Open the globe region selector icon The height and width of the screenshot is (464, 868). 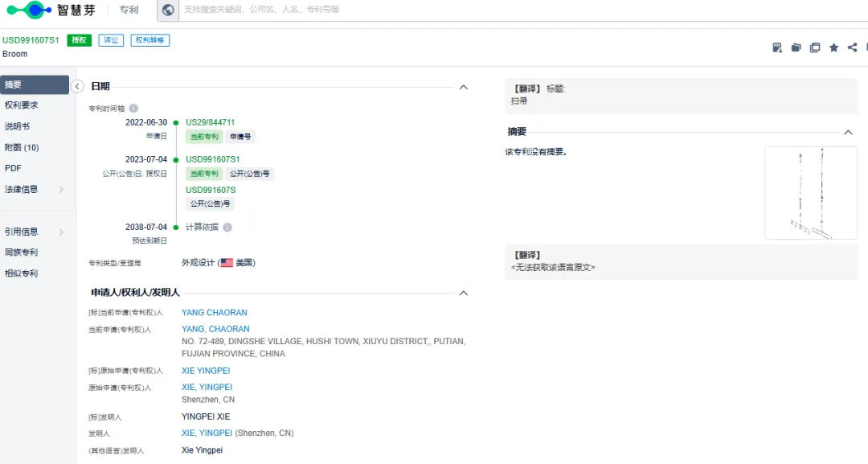click(168, 10)
